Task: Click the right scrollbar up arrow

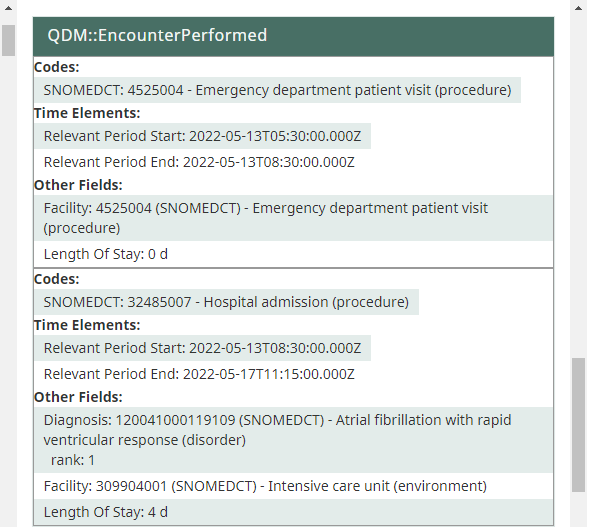Action: coord(578,8)
